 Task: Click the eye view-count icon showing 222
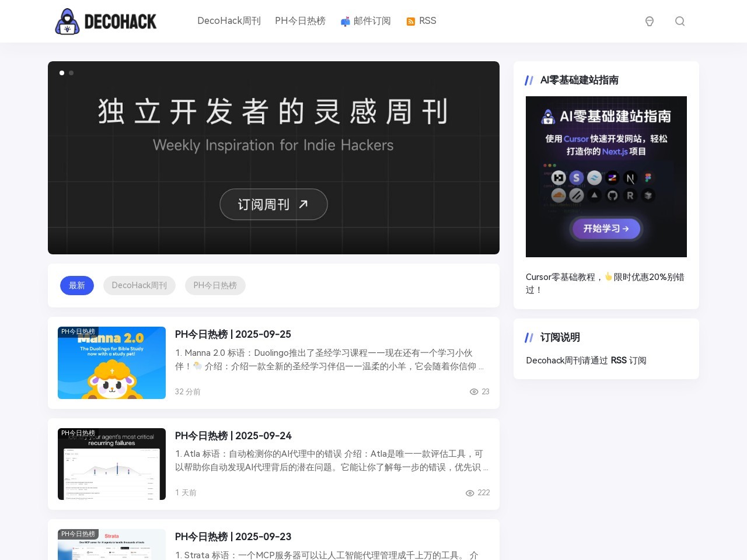[x=470, y=493]
